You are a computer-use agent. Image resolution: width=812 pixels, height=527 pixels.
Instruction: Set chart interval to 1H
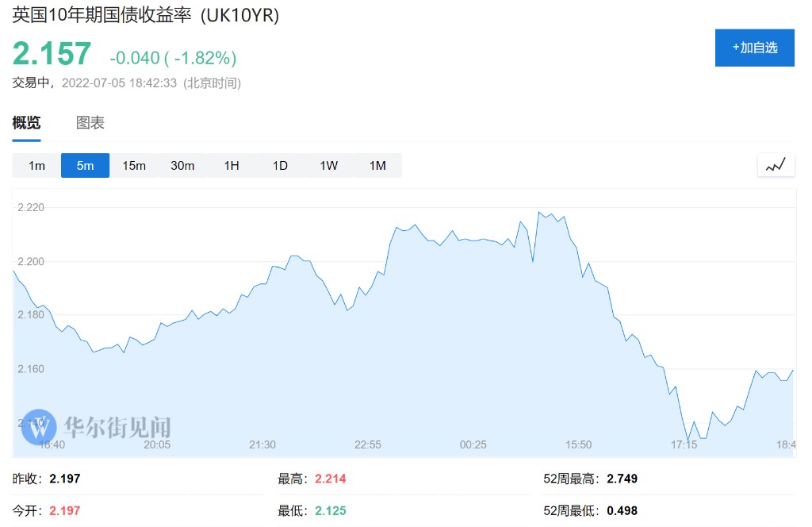click(232, 166)
